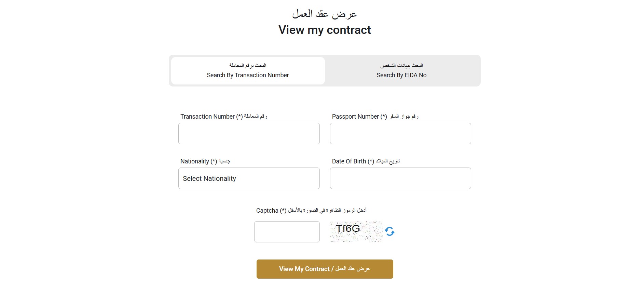This screenshot has height=293, width=644.
Task: Expand the nationality selection list
Action: (x=248, y=178)
